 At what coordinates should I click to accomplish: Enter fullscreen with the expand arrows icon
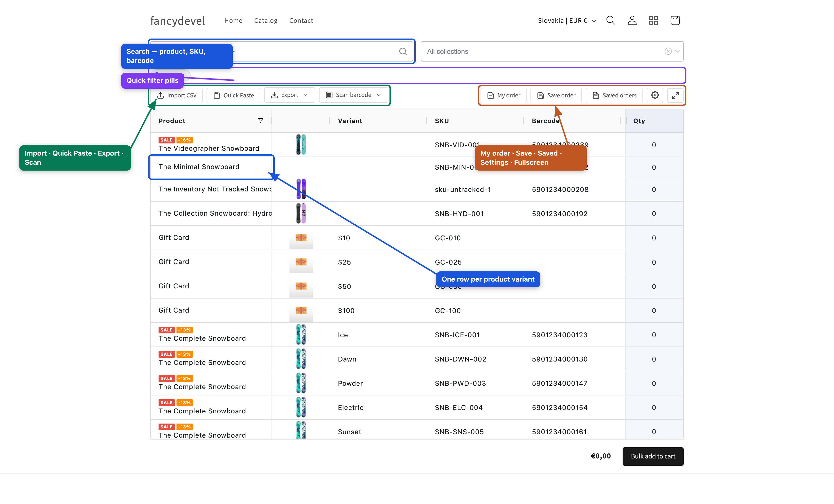675,95
